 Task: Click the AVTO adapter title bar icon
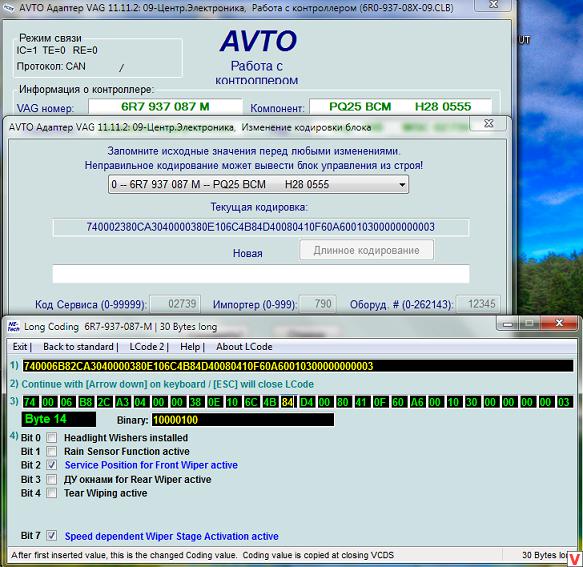tap(8, 7)
